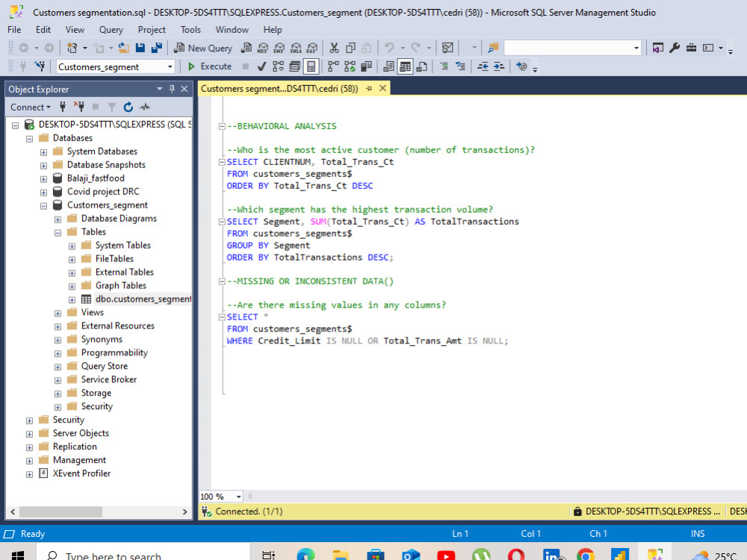Select the Programmability folder
747x560 pixels.
pos(114,352)
